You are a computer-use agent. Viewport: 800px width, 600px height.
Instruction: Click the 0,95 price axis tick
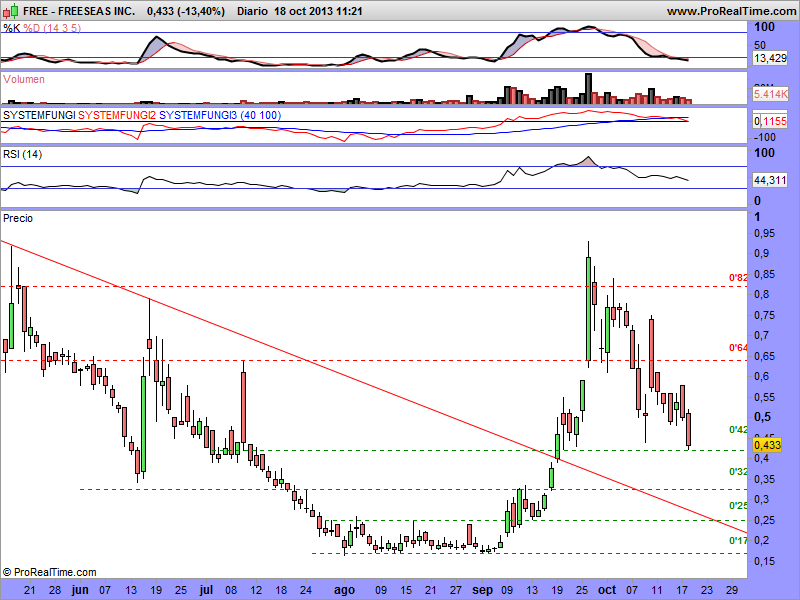(x=764, y=233)
